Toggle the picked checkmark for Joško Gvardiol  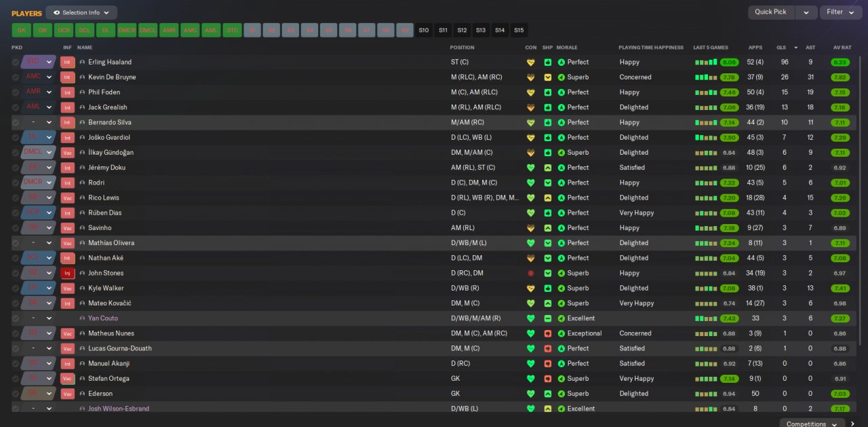(16, 138)
